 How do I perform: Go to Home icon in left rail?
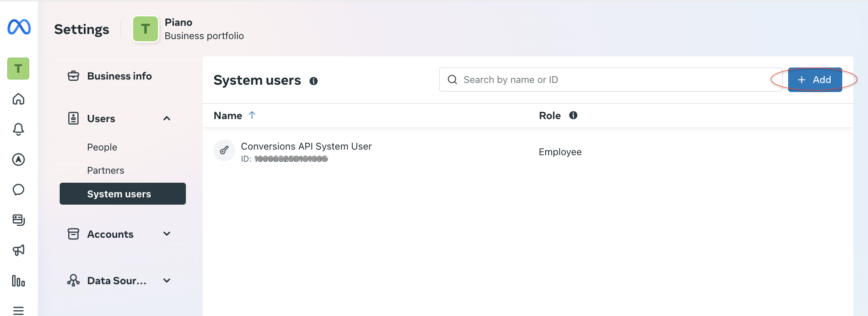click(18, 99)
